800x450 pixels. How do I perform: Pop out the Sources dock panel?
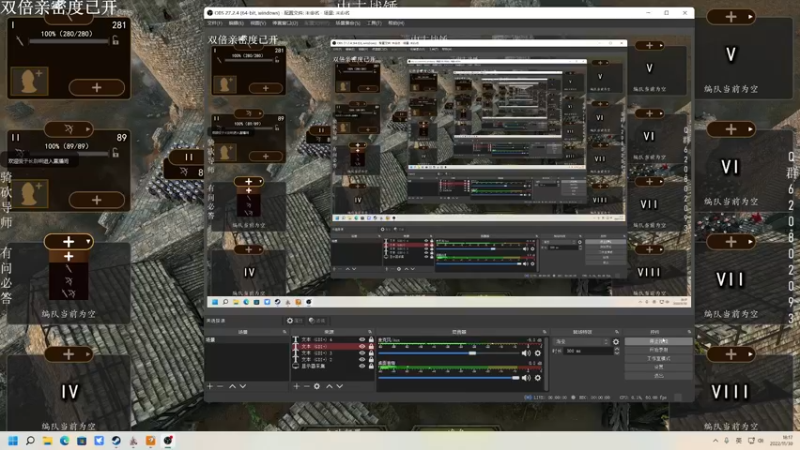pos(370,332)
